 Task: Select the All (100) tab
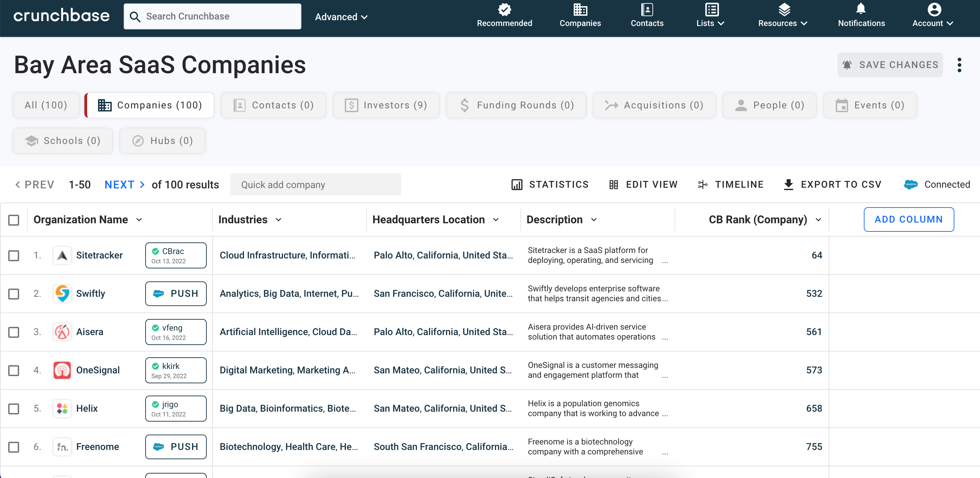tap(46, 105)
